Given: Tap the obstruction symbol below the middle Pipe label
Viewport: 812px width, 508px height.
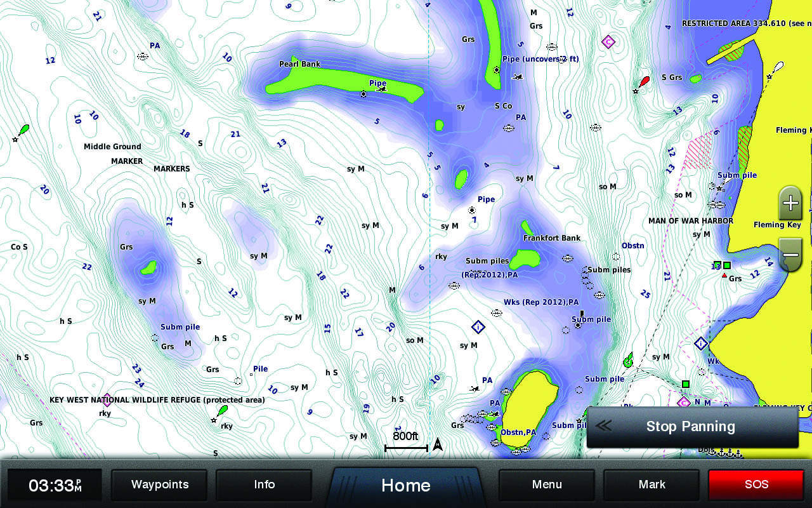Looking at the screenshot, I should coord(472,210).
